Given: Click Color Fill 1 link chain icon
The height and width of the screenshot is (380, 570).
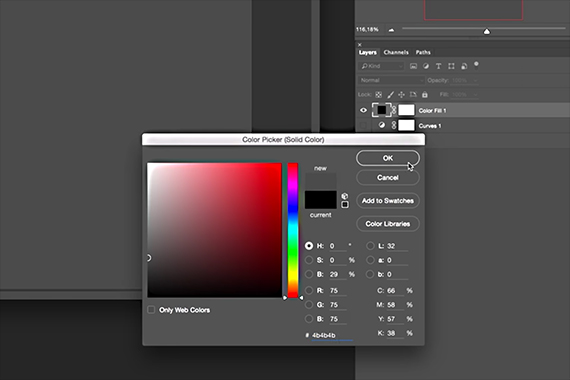Looking at the screenshot, I should [x=394, y=110].
